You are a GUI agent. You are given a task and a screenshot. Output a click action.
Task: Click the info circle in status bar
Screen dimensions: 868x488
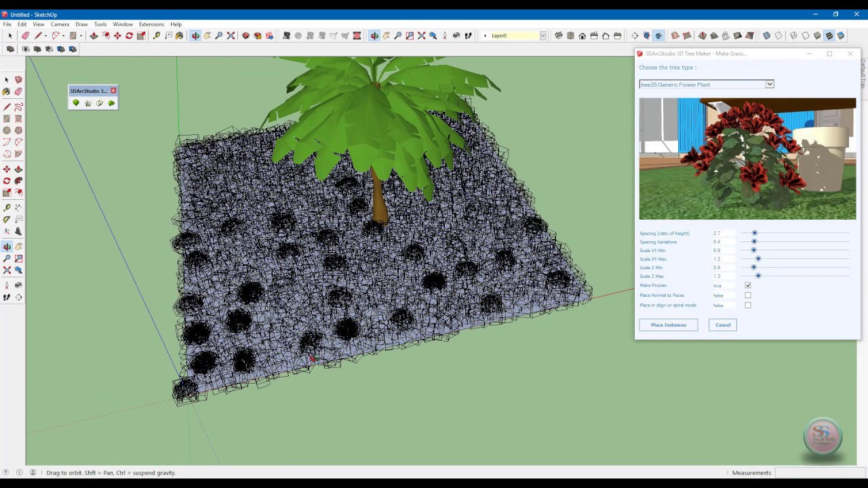tap(19, 472)
